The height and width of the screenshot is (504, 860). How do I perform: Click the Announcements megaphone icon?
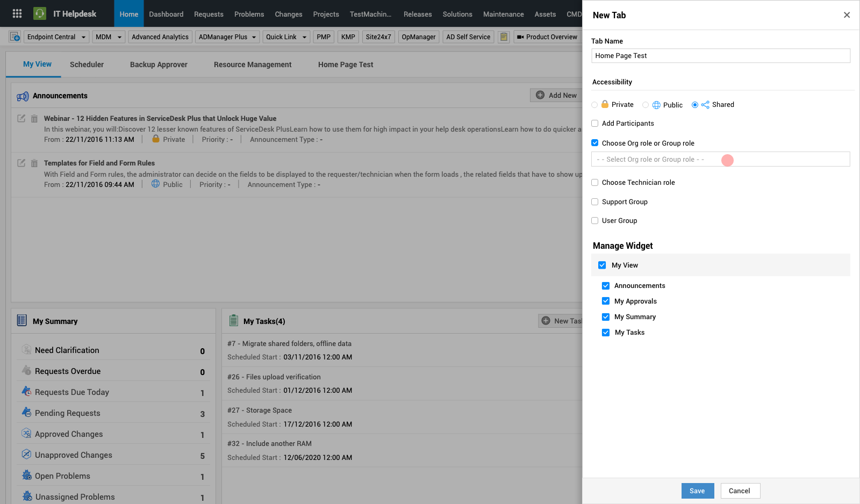(x=23, y=96)
